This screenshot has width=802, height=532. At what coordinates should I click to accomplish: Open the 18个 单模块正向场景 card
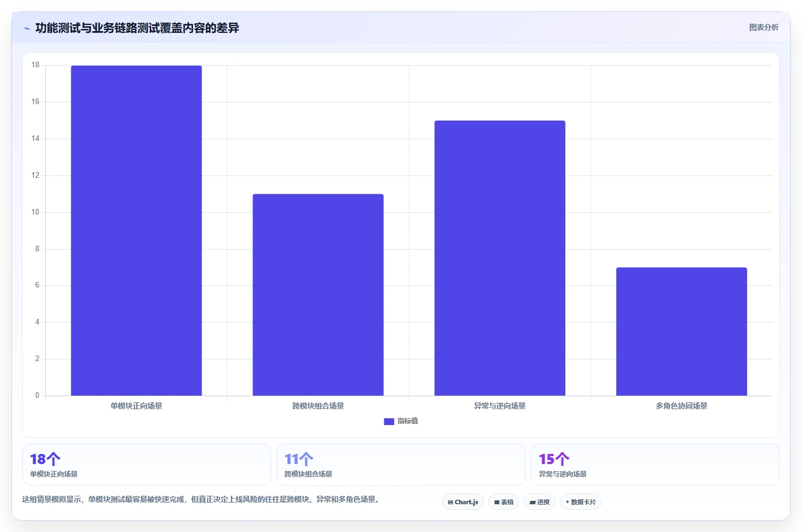pyautogui.click(x=147, y=465)
